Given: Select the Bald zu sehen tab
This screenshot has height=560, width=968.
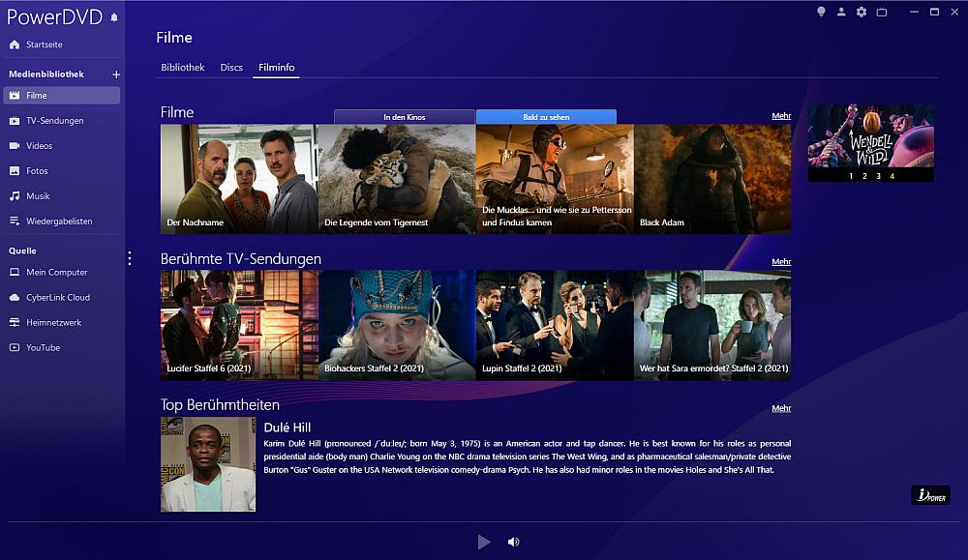Looking at the screenshot, I should coord(546,117).
